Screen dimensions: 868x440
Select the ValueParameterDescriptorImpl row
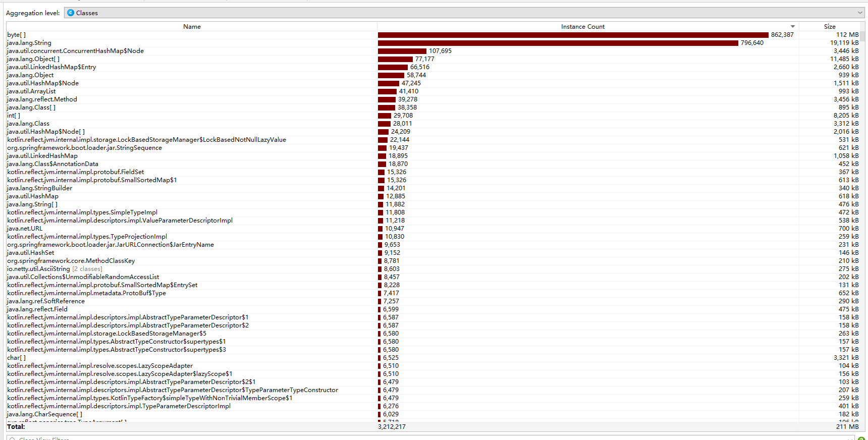tap(433, 221)
